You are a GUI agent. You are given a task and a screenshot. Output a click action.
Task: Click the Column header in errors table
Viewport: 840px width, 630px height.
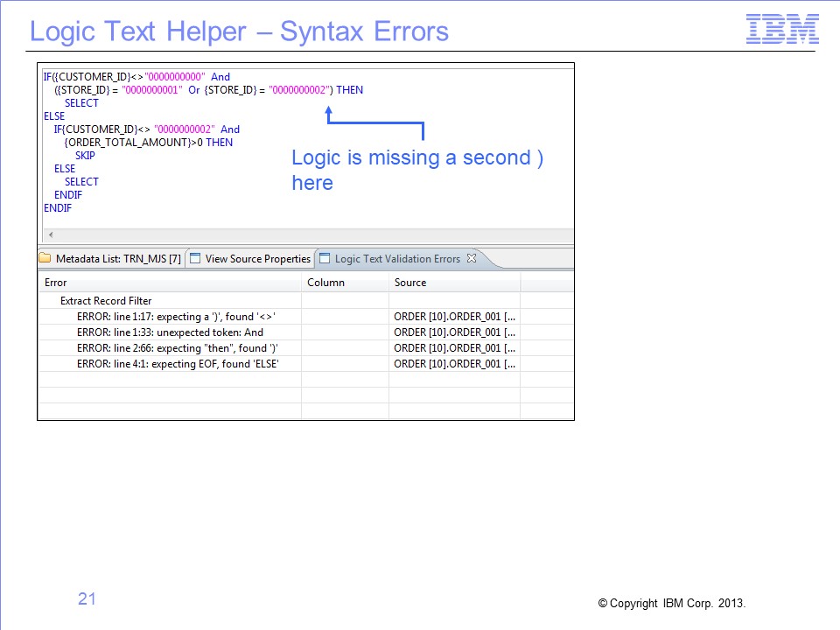(325, 283)
